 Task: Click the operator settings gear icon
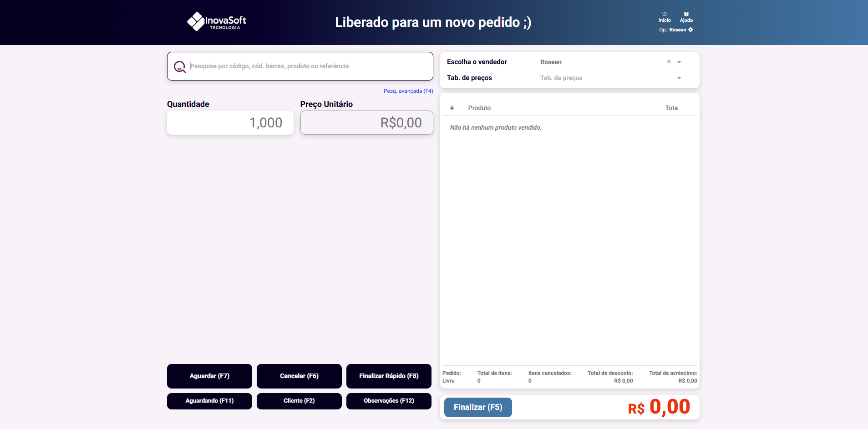click(x=690, y=30)
